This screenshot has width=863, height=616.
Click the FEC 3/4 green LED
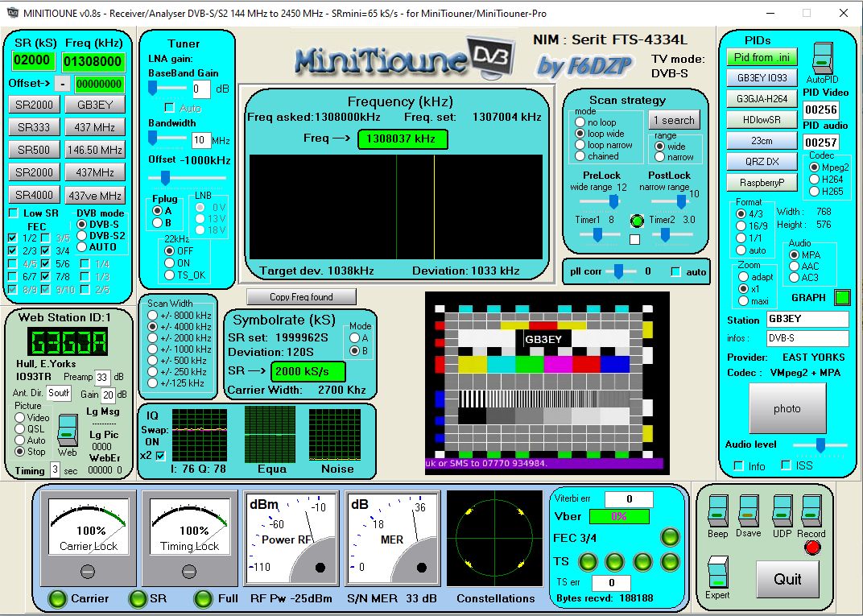670,537
